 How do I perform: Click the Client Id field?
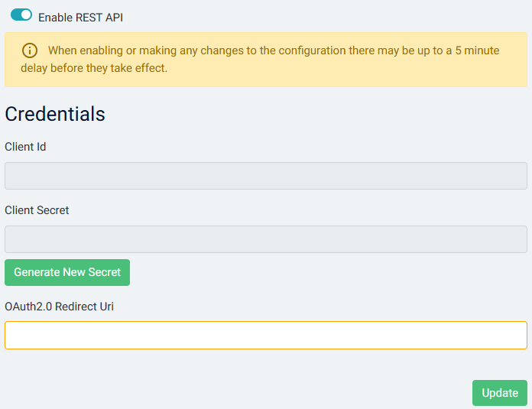pos(265,176)
